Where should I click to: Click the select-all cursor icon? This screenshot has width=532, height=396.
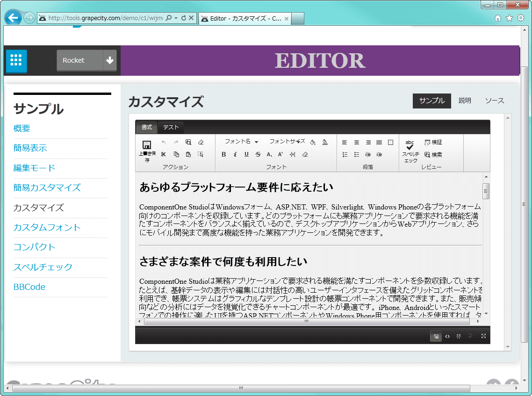coord(201,154)
